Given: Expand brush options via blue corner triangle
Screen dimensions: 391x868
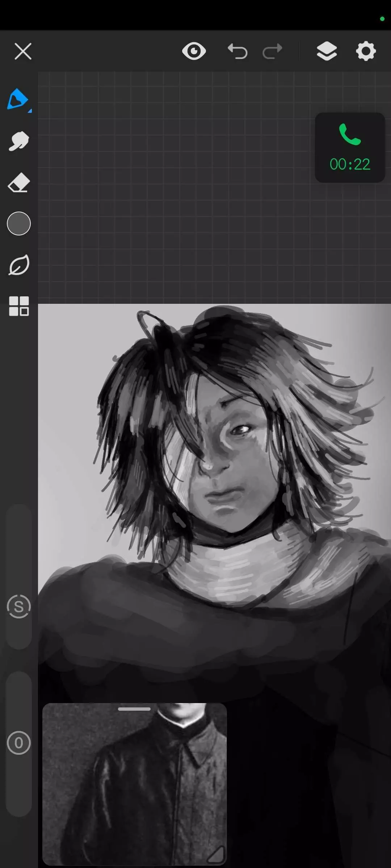Looking at the screenshot, I should (x=30, y=111).
